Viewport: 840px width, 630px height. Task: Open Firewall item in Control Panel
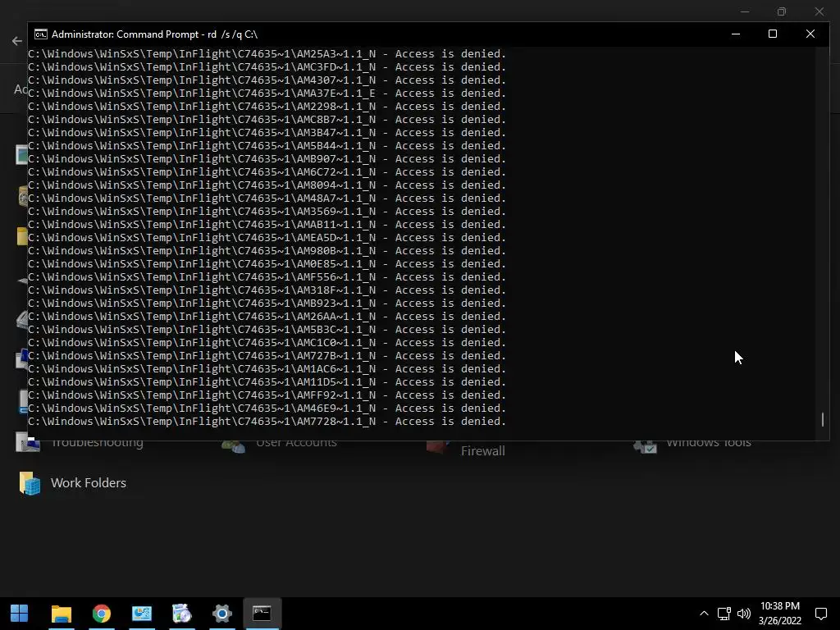482,450
